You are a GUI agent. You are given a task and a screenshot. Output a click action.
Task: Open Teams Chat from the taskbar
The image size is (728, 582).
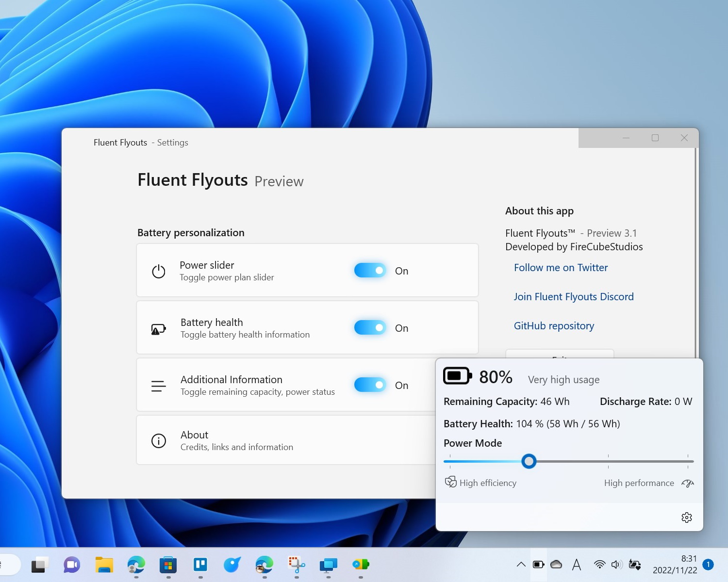[72, 565]
